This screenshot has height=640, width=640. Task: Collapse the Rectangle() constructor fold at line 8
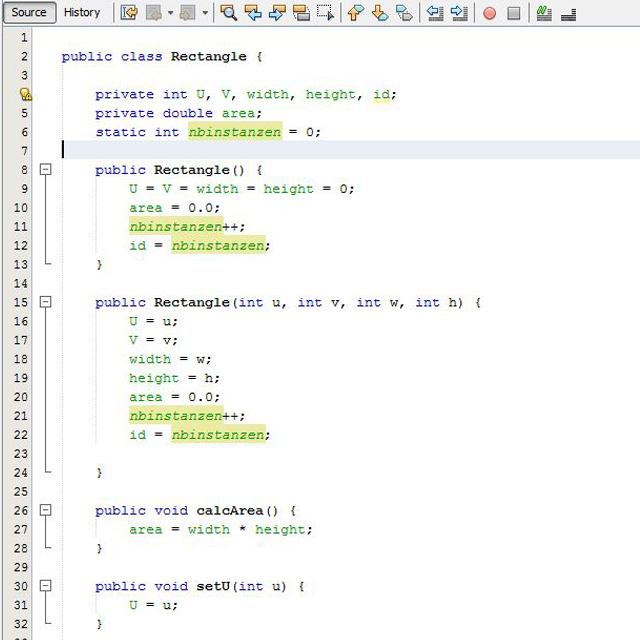[x=45, y=170]
